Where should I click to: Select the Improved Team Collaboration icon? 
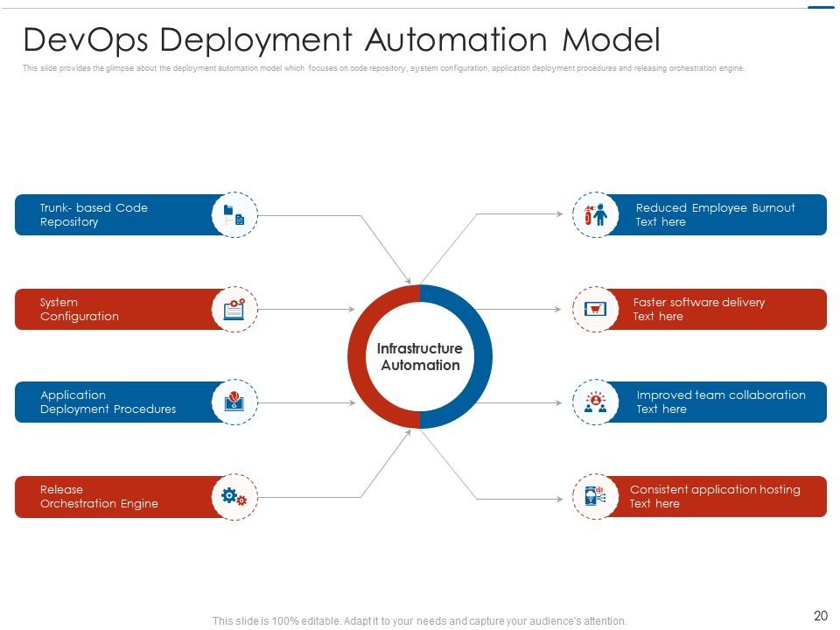(596, 402)
